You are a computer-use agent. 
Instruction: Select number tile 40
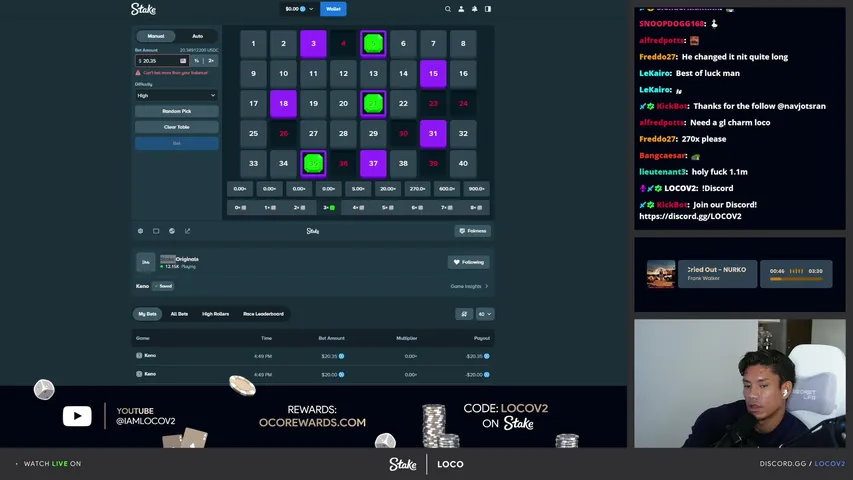463,163
